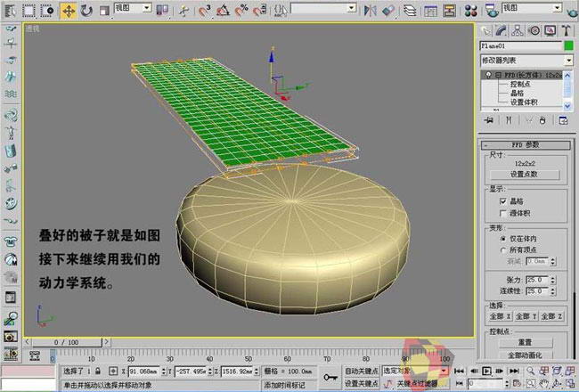This screenshot has height=392, width=579.
Task: Click the green object color swatch
Action: coord(570,45)
